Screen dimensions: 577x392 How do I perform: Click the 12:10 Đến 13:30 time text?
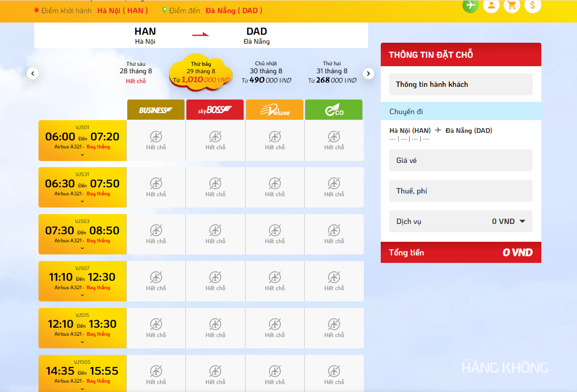tap(82, 324)
